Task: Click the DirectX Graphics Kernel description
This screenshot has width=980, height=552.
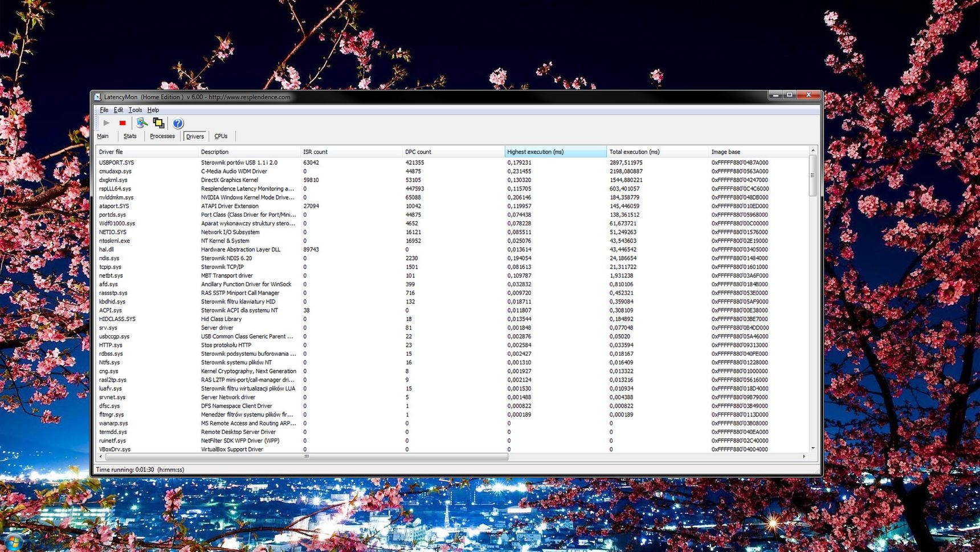Action: point(229,180)
